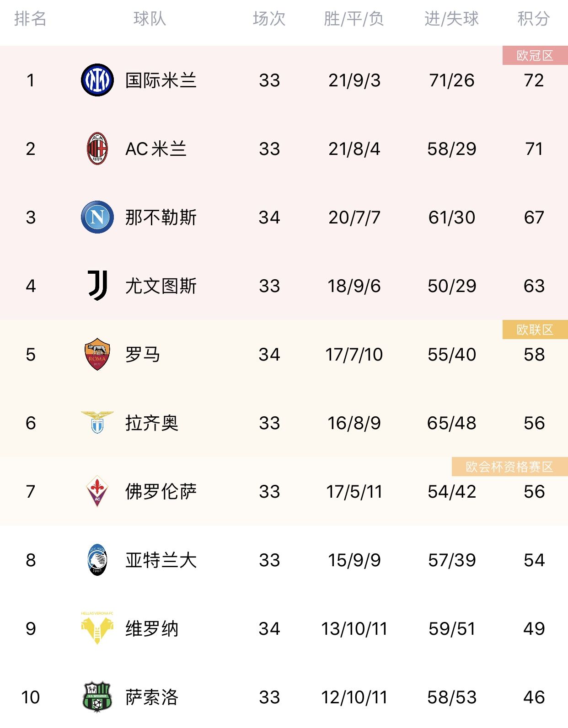The height and width of the screenshot is (728, 568).
Task: Click the AC Milan club crest
Action: coord(97,149)
